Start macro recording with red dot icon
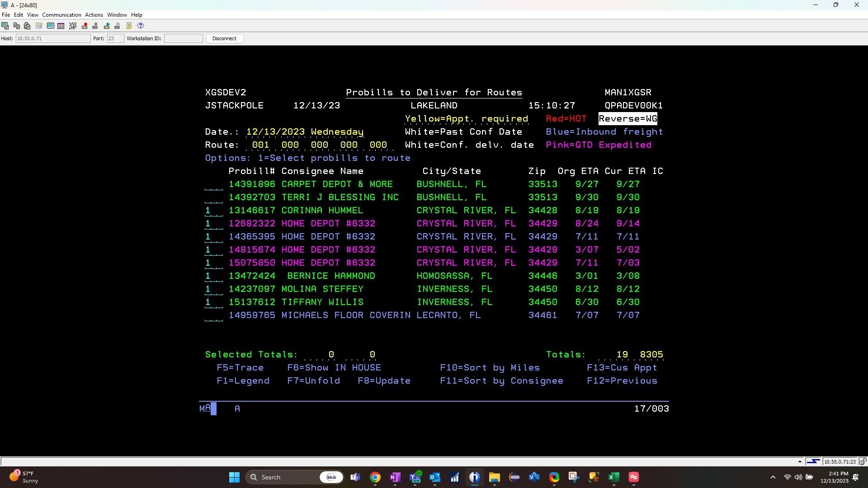This screenshot has height=488, width=868. [x=85, y=26]
